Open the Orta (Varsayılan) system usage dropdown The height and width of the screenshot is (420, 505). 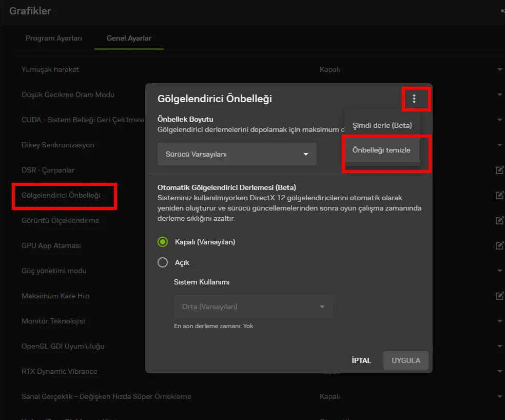pyautogui.click(x=253, y=307)
